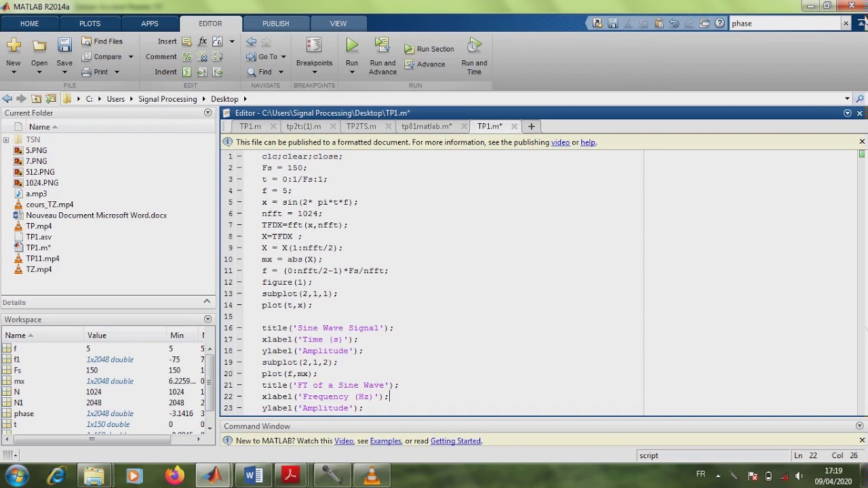Screen dimensions: 868x488
Task: Run the script with green Run arrow
Action: click(351, 45)
